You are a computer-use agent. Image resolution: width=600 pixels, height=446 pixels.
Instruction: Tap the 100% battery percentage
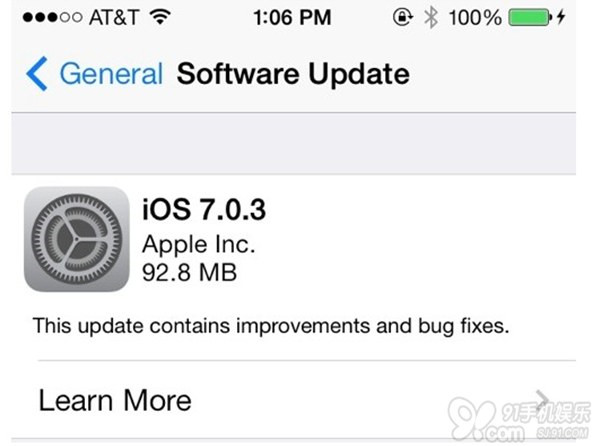pyautogui.click(x=475, y=18)
